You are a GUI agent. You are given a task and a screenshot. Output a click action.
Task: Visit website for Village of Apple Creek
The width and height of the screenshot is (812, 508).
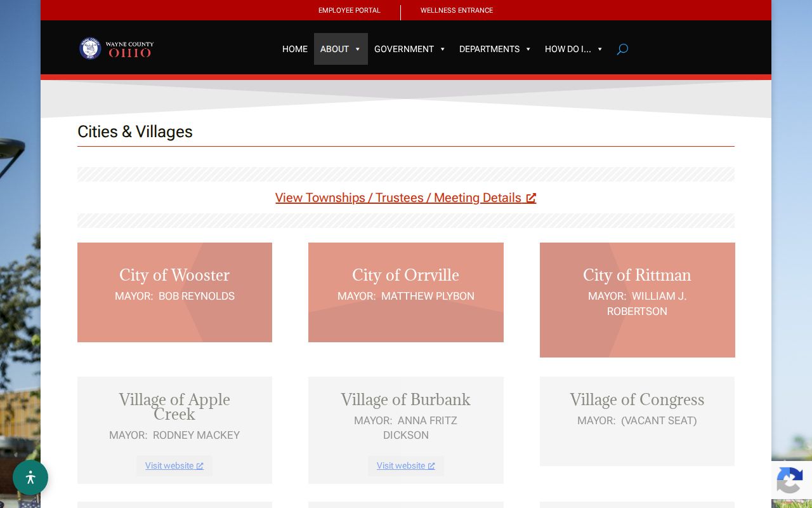click(x=174, y=466)
